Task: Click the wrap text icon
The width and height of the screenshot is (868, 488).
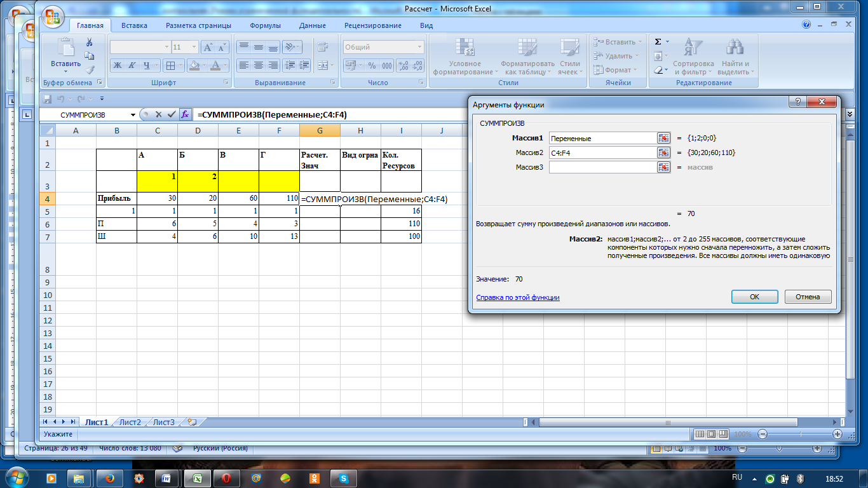Action: [322, 47]
